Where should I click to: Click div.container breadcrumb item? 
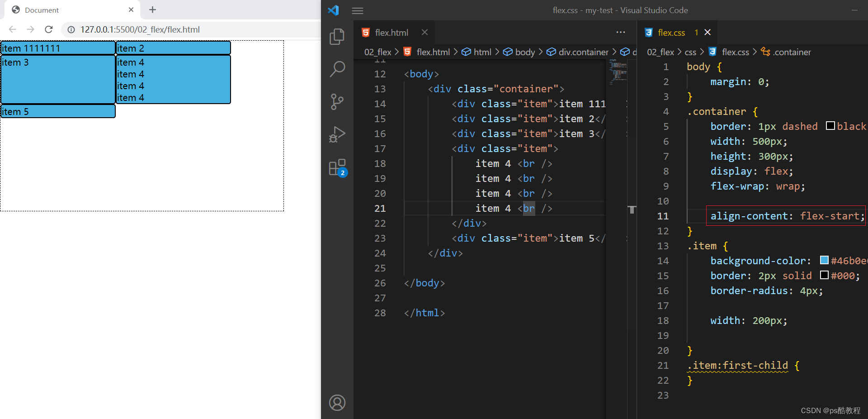pos(583,52)
